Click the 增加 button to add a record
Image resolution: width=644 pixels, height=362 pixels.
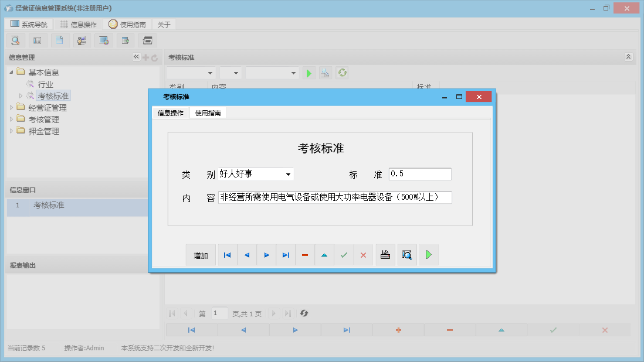pyautogui.click(x=201, y=255)
